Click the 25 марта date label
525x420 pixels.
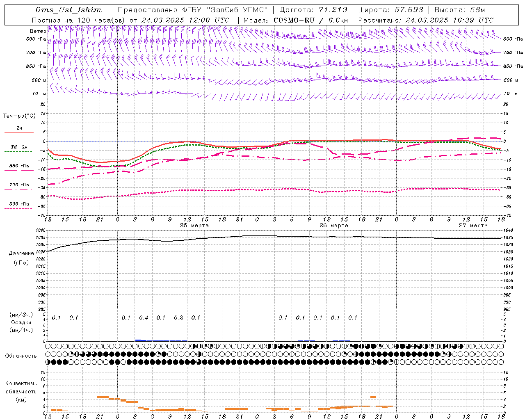pos(194,226)
